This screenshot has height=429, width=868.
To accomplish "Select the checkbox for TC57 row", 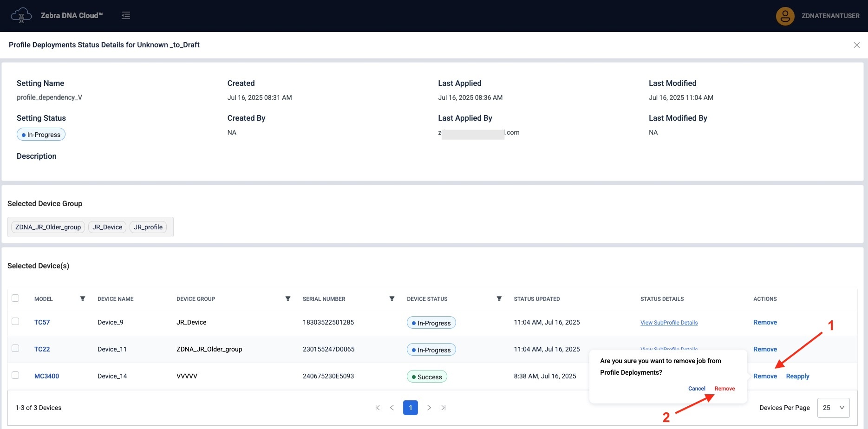I will point(15,321).
